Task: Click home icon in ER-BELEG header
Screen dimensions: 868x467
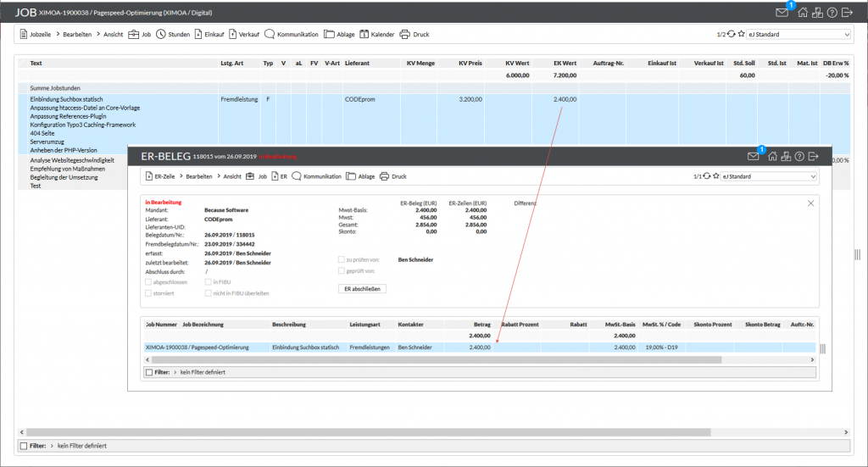Action: [773, 157]
